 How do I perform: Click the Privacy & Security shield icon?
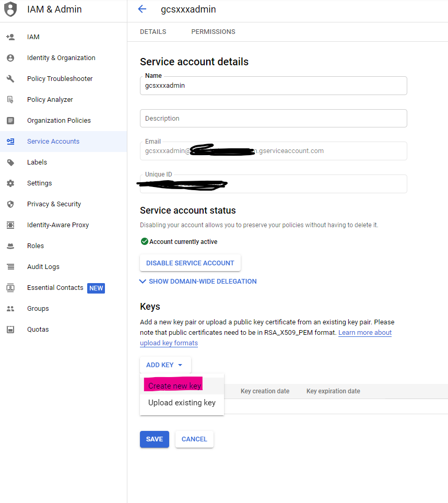[10, 204]
